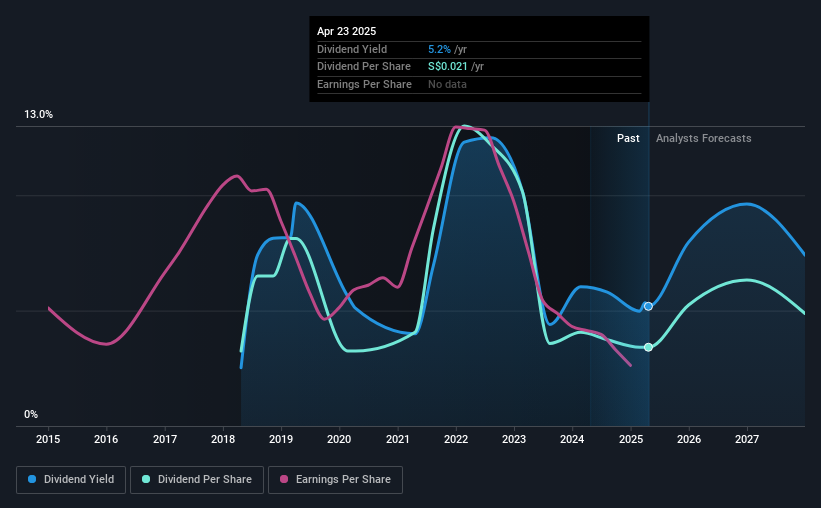Image resolution: width=821 pixels, height=508 pixels.
Task: Click the Apr 23 2025 tooltip date
Action: click(347, 31)
